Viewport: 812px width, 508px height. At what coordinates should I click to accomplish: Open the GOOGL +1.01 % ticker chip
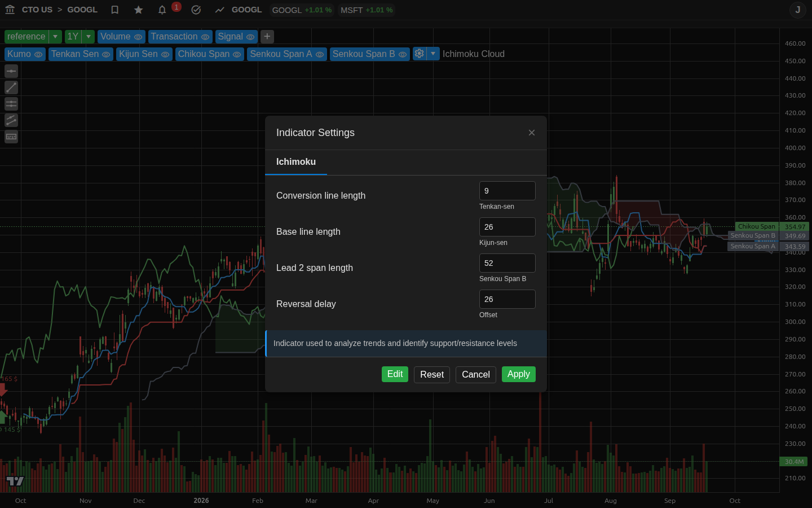(302, 10)
